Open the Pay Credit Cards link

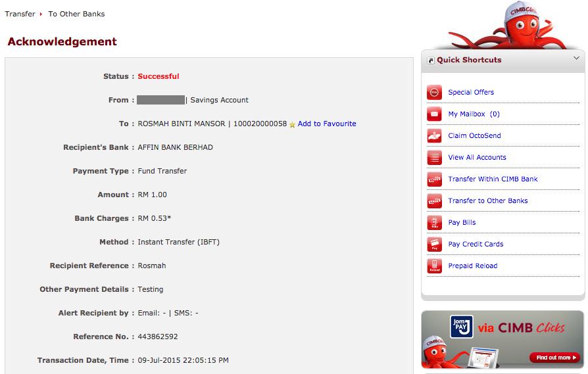pyautogui.click(x=476, y=245)
